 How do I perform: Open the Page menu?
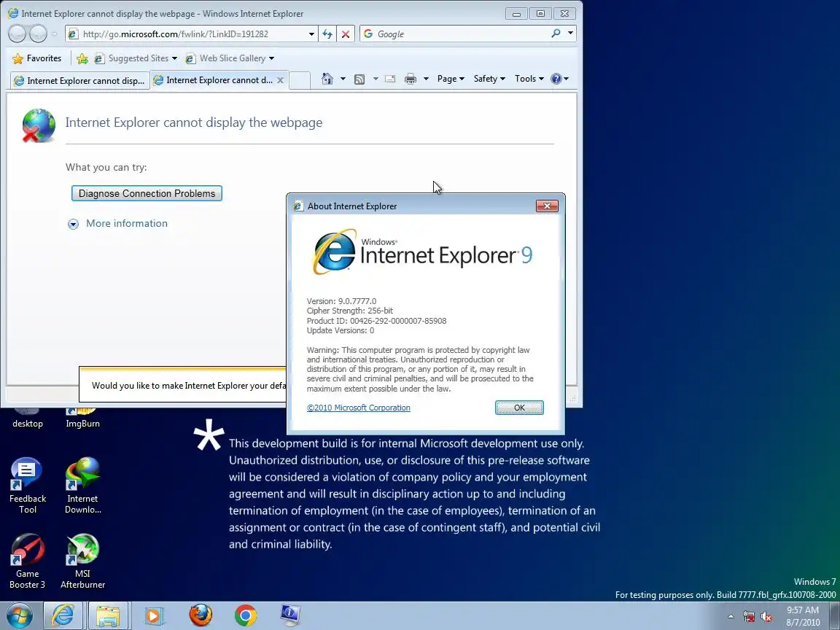pyautogui.click(x=451, y=79)
